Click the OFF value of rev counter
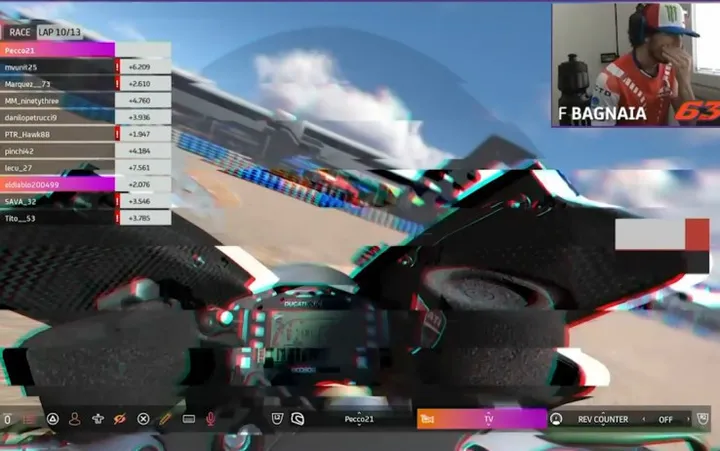The height and width of the screenshot is (451, 720). click(665, 419)
